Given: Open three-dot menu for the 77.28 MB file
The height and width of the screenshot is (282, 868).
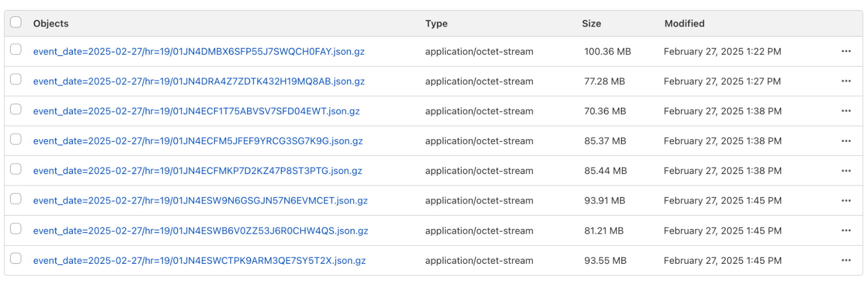Looking at the screenshot, I should 845,81.
